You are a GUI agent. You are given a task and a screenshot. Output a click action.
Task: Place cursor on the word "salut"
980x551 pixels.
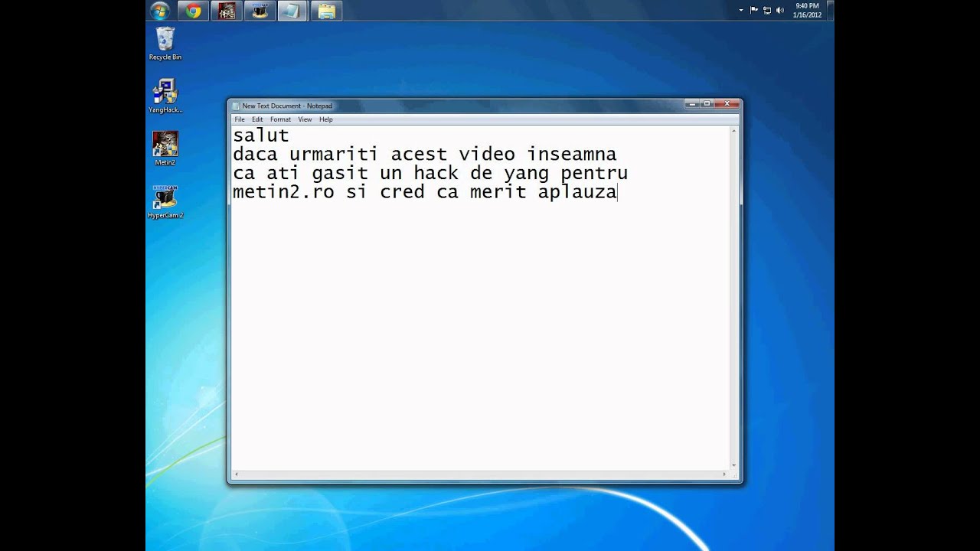coord(261,135)
